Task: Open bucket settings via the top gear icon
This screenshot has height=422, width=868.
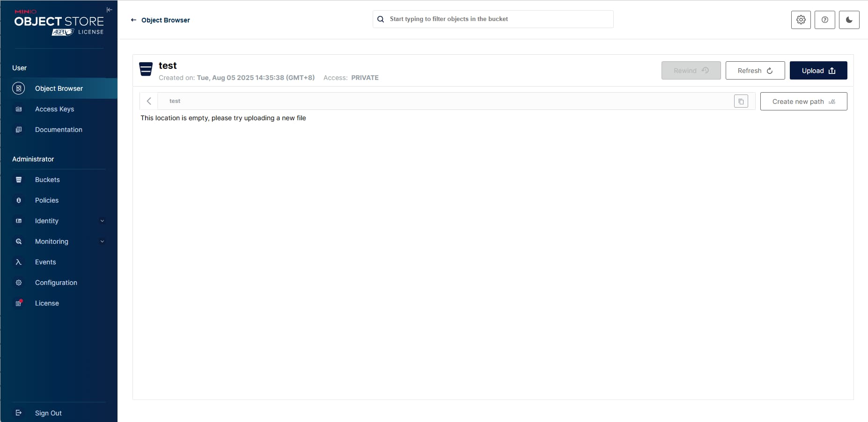Action: tap(801, 20)
